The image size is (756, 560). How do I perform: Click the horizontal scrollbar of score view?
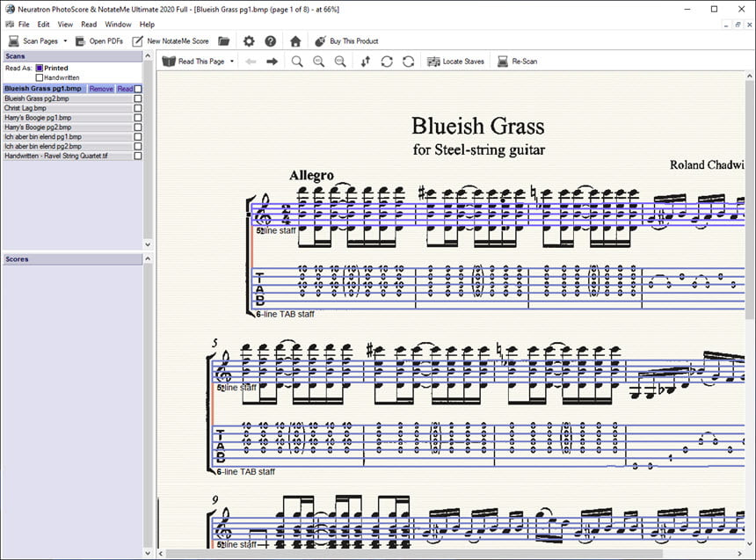coord(450,553)
